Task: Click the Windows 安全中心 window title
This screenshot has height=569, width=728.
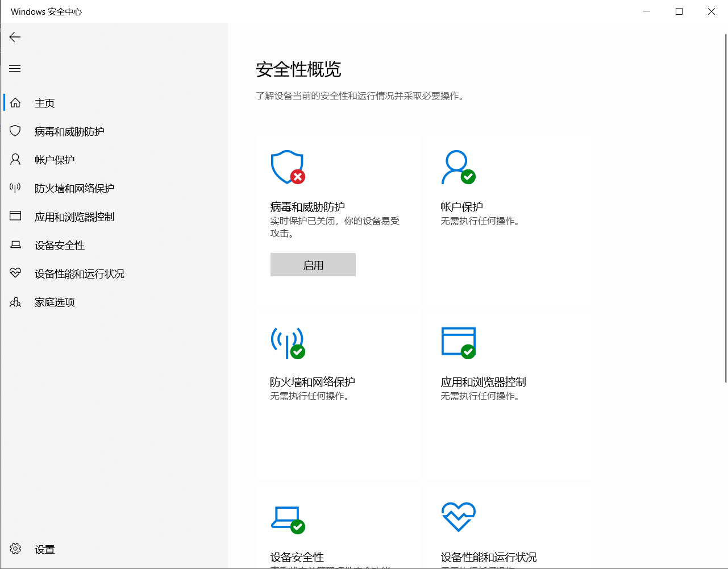Action: pos(47,12)
